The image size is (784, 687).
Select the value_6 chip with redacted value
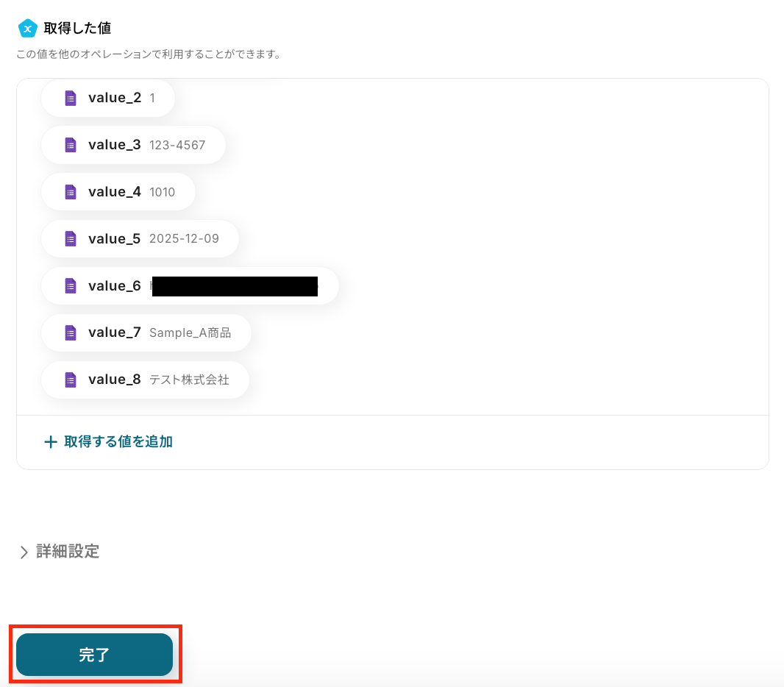pyautogui.click(x=190, y=286)
